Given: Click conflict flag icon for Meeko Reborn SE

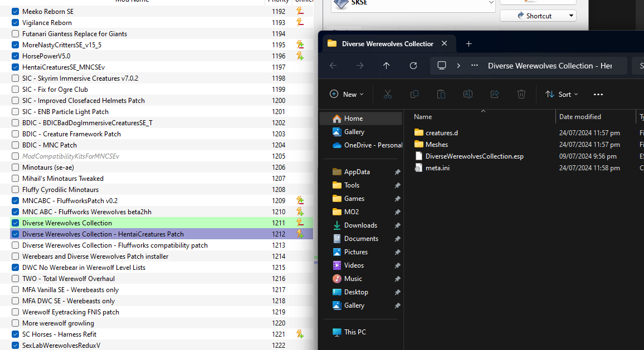Looking at the screenshot, I should coord(300,12).
